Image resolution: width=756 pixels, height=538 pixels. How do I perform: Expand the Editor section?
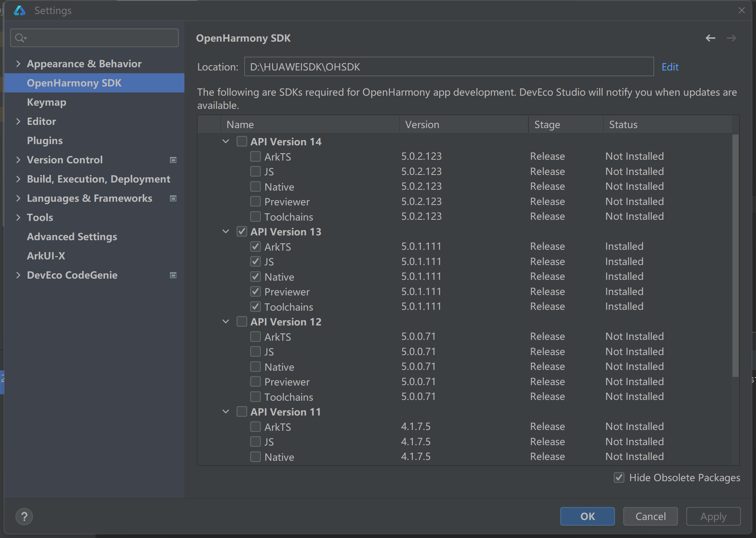(18, 121)
